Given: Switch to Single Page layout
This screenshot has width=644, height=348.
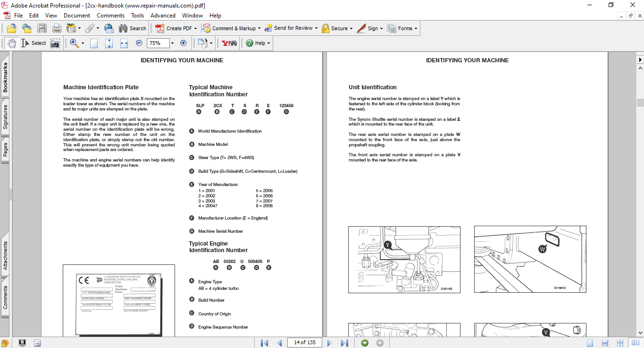Looking at the screenshot, I should point(590,343).
